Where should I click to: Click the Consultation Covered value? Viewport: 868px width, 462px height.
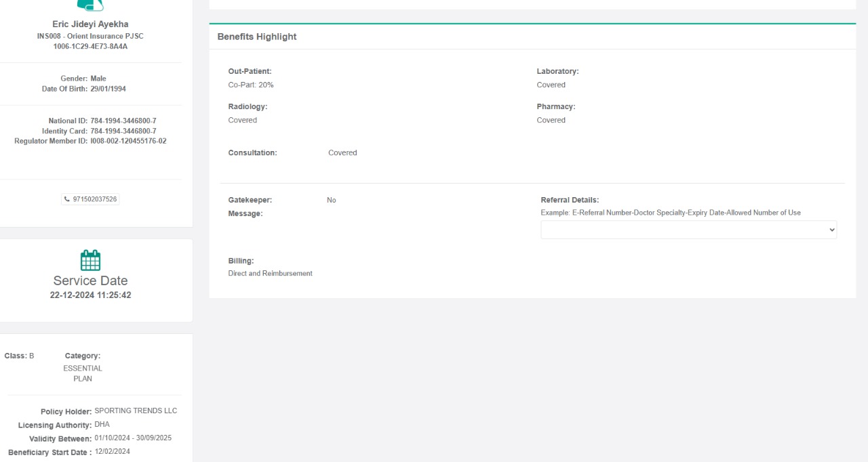pos(342,152)
